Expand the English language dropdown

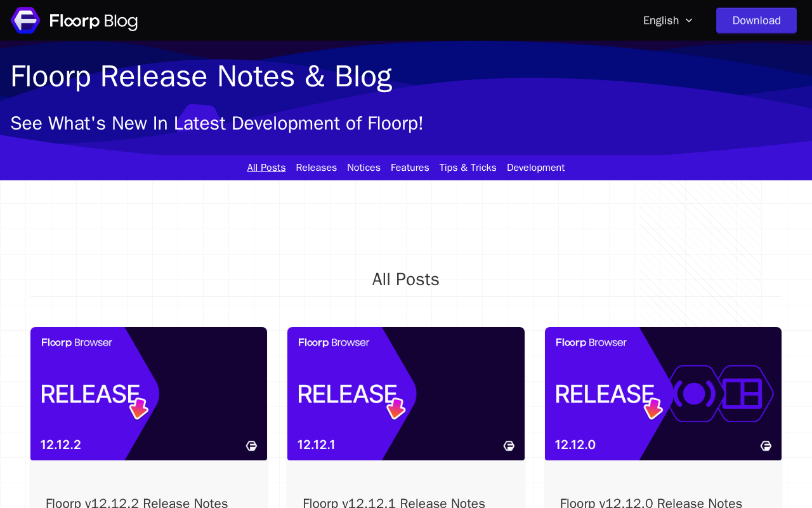pyautogui.click(x=668, y=20)
